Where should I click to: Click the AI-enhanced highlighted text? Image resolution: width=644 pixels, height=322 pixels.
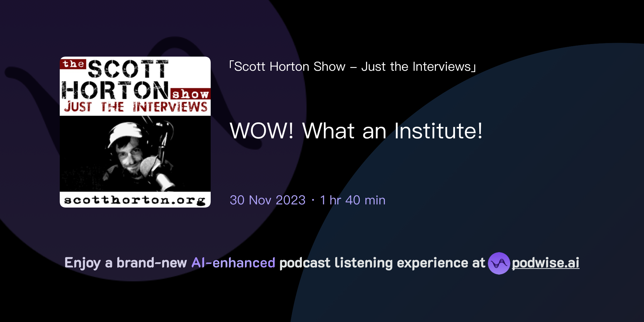pos(233,263)
